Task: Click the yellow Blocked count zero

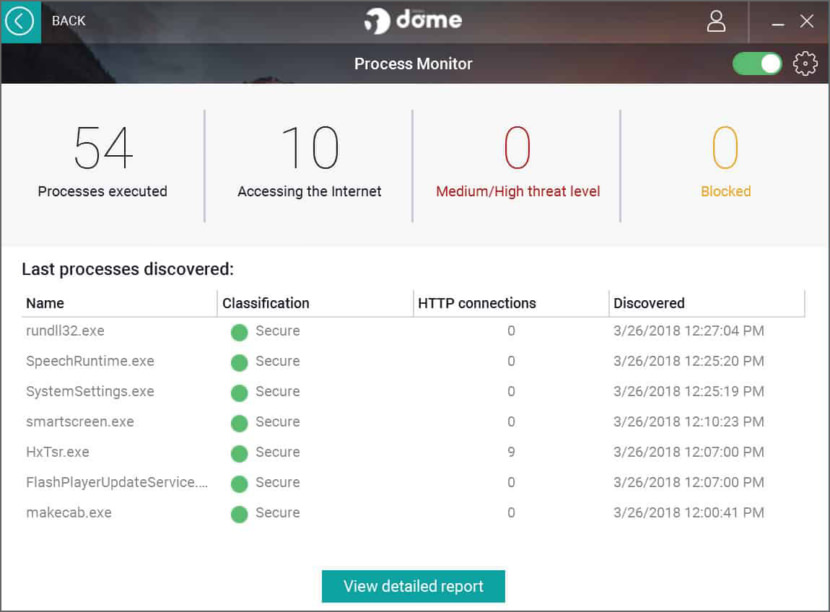Action: pos(725,148)
